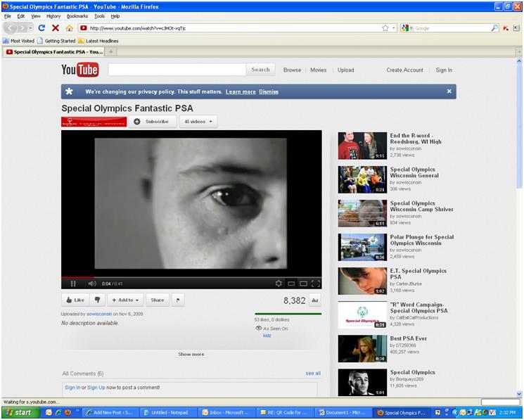The width and height of the screenshot is (524, 420).
Task: Click the YouTube logo
Action: pyautogui.click(x=80, y=70)
